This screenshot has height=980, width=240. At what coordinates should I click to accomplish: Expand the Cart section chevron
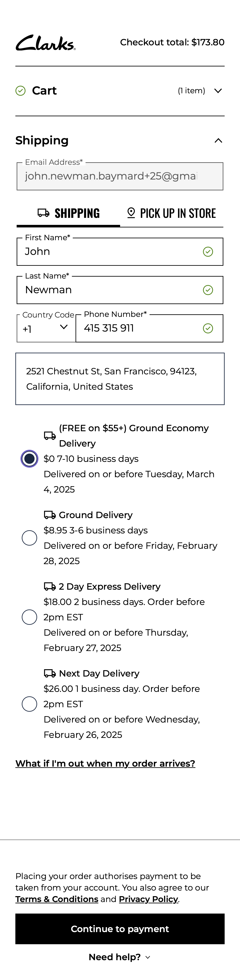pos(218,91)
